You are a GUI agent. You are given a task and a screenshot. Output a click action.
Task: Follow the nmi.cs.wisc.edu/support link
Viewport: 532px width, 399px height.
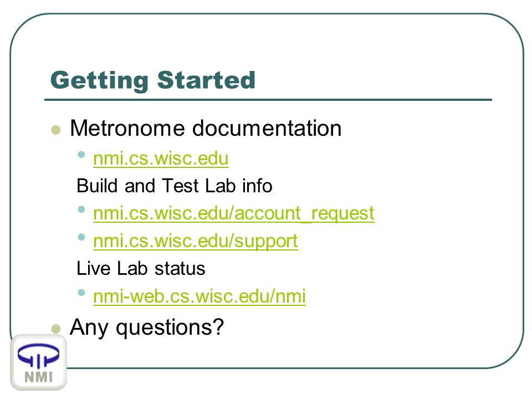[196, 241]
